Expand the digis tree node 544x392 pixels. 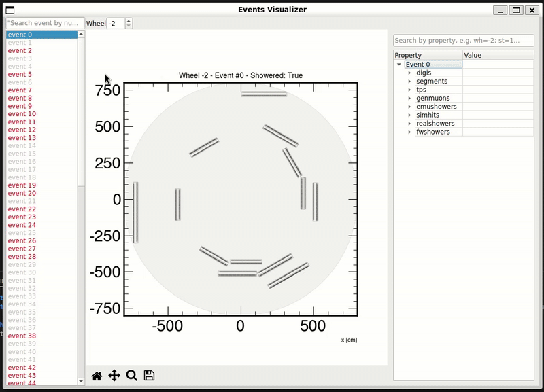point(409,73)
